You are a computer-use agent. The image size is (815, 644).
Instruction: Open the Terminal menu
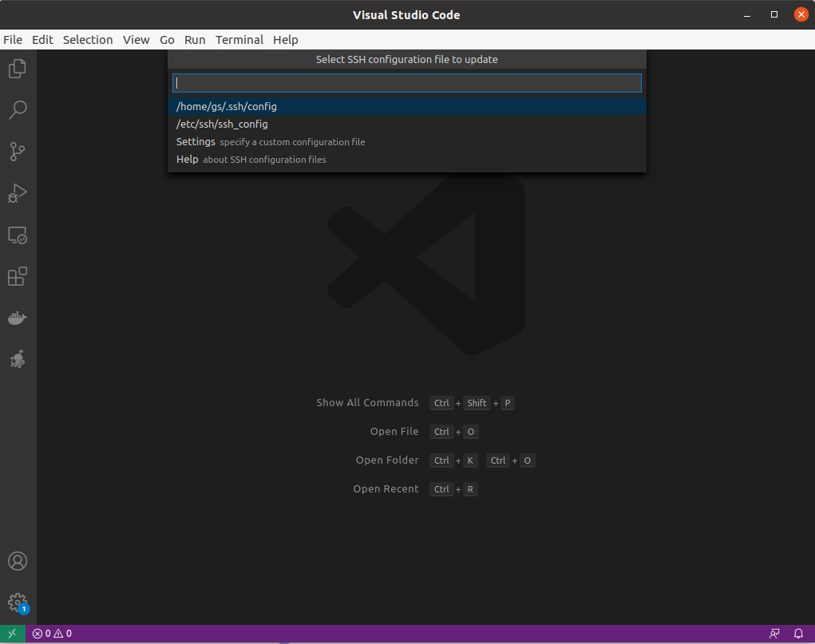[x=239, y=40]
